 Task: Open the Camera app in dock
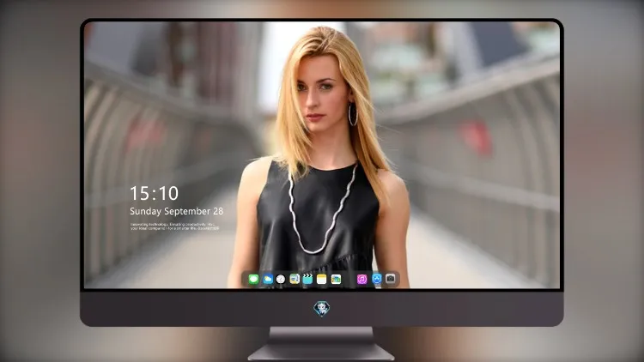tap(391, 279)
